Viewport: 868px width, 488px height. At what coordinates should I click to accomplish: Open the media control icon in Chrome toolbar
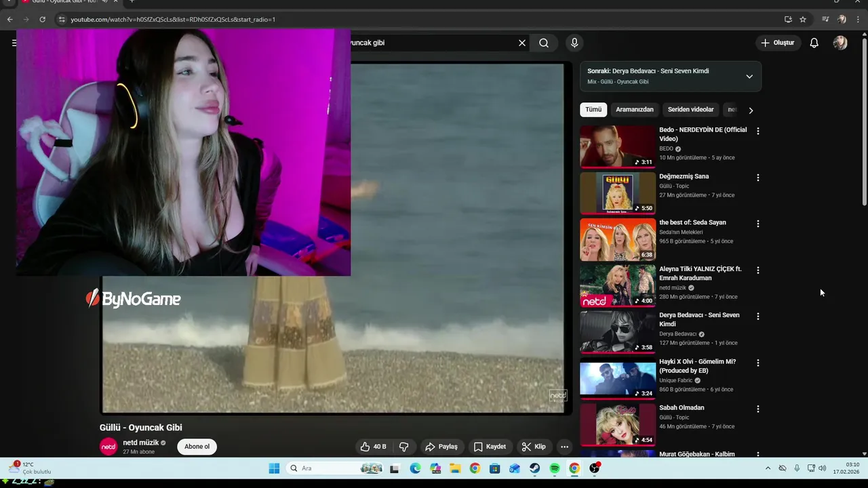click(x=825, y=20)
